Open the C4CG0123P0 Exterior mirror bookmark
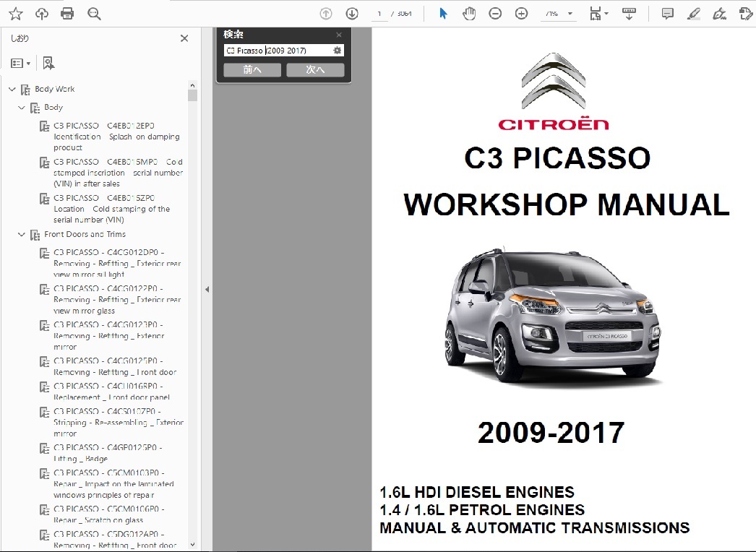Viewport: 756px width, 552px height. tap(109, 335)
